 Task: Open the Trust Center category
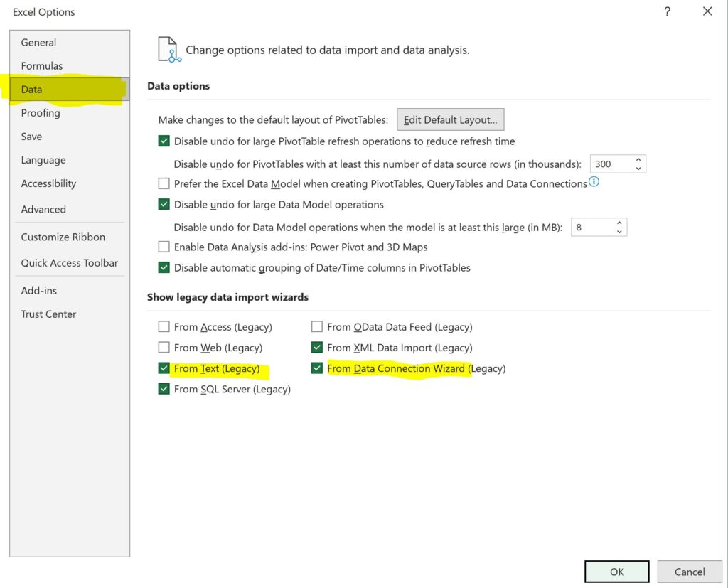coord(69,314)
